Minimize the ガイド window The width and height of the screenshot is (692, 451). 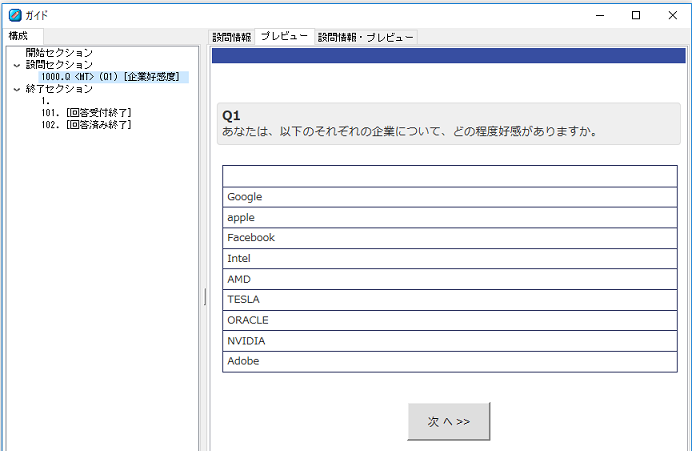[x=600, y=15]
